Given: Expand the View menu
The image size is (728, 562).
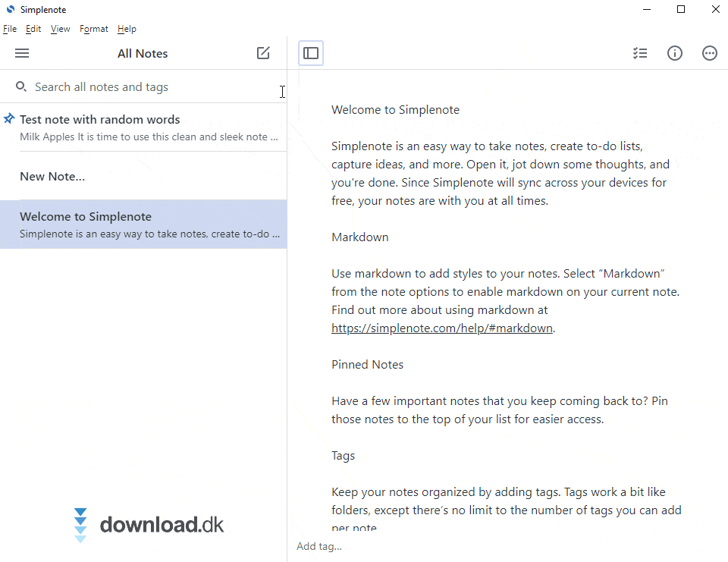Looking at the screenshot, I should pos(61,29).
